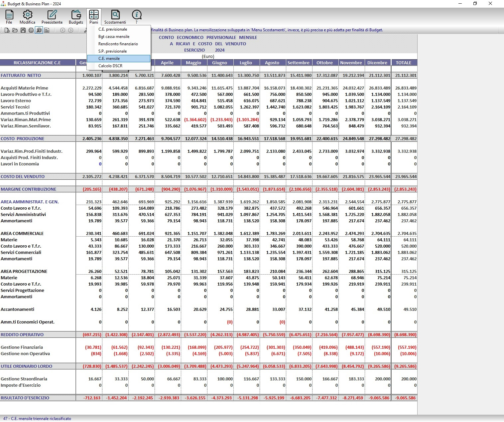Click the forward arrow toolbar icon
Viewport: 504px width, 422px height.
coord(70,30)
